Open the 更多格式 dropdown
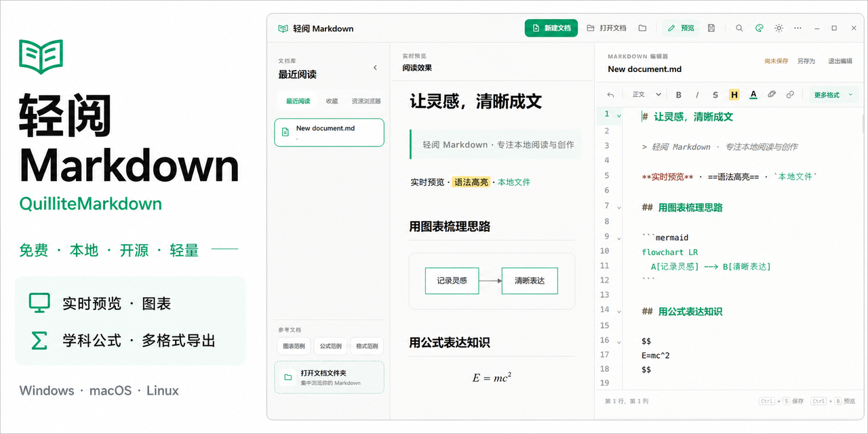This screenshot has height=434, width=868. pos(833,95)
